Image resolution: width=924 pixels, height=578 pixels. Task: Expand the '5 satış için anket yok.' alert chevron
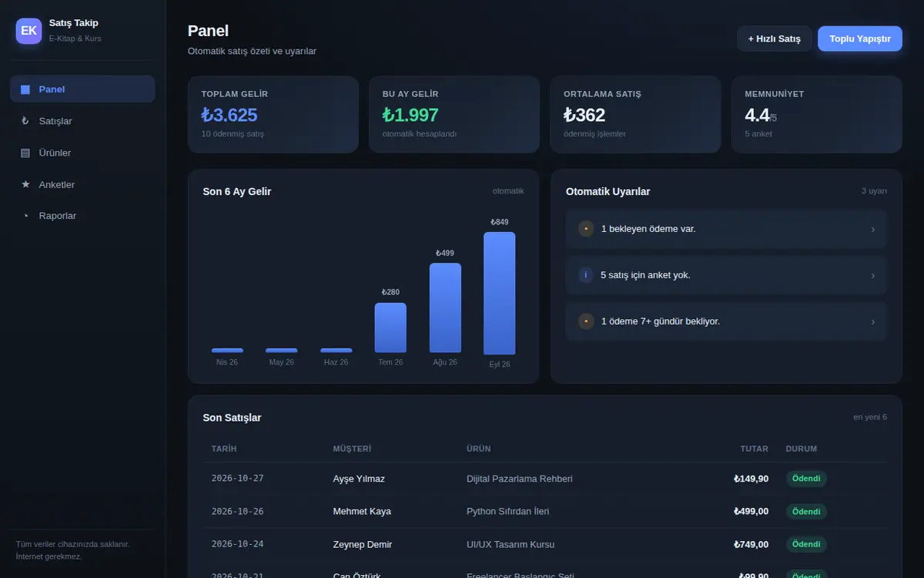[x=872, y=275]
